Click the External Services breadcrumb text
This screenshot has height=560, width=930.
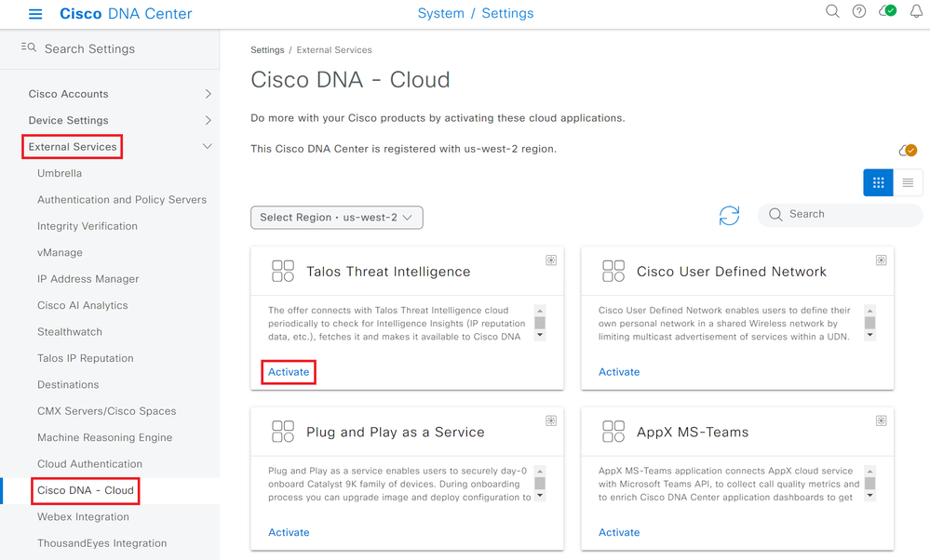point(334,50)
